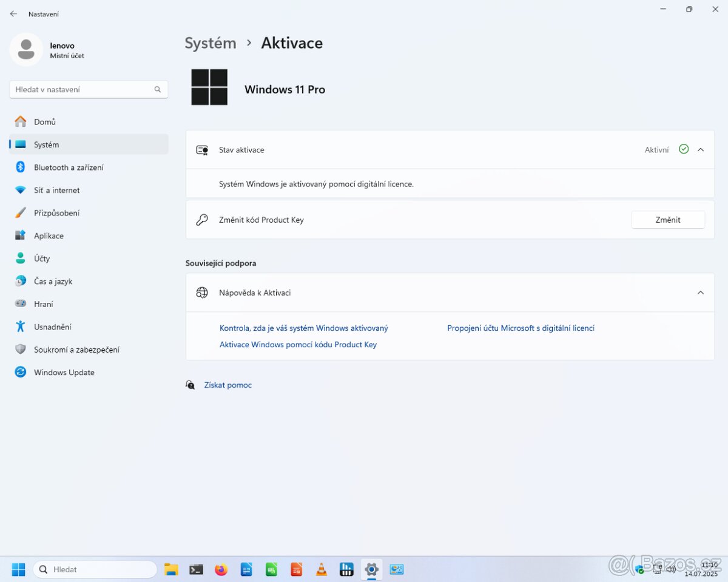Screen dimensions: 728x582
Task: Open the volume control in the system tray
Action: pyautogui.click(x=672, y=569)
